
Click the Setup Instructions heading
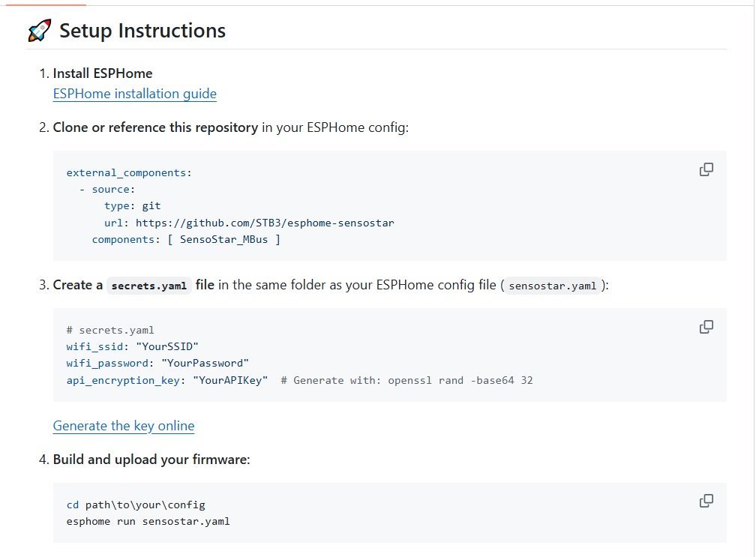tap(142, 31)
